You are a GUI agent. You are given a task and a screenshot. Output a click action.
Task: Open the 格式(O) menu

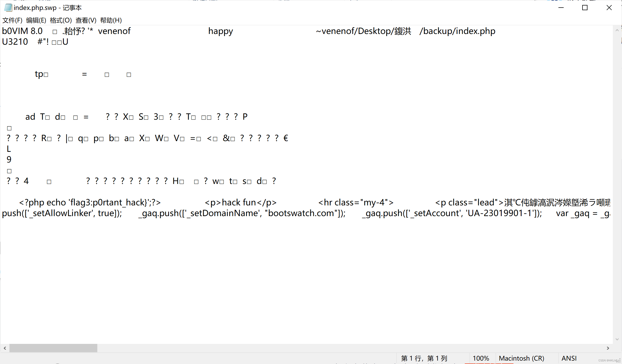pyautogui.click(x=61, y=20)
